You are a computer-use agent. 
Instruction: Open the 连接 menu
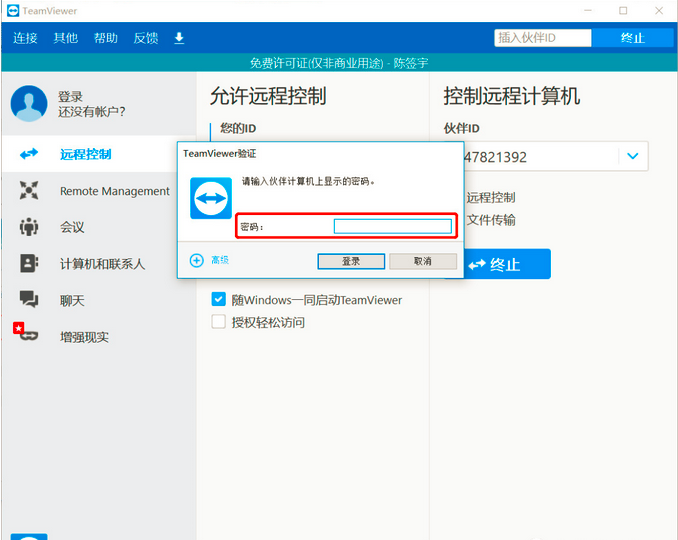click(x=25, y=38)
